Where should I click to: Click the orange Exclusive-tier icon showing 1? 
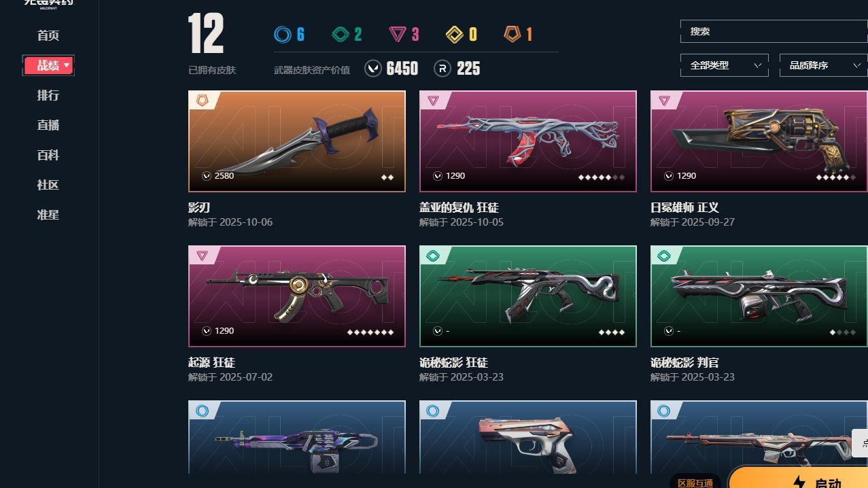513,34
